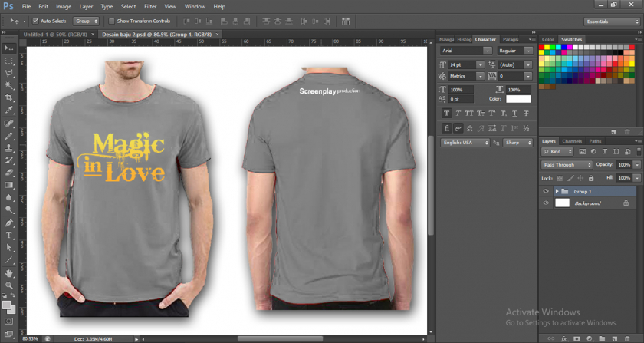Click the text Color white swatch
Viewport: 644px width, 343px height.
tap(518, 99)
